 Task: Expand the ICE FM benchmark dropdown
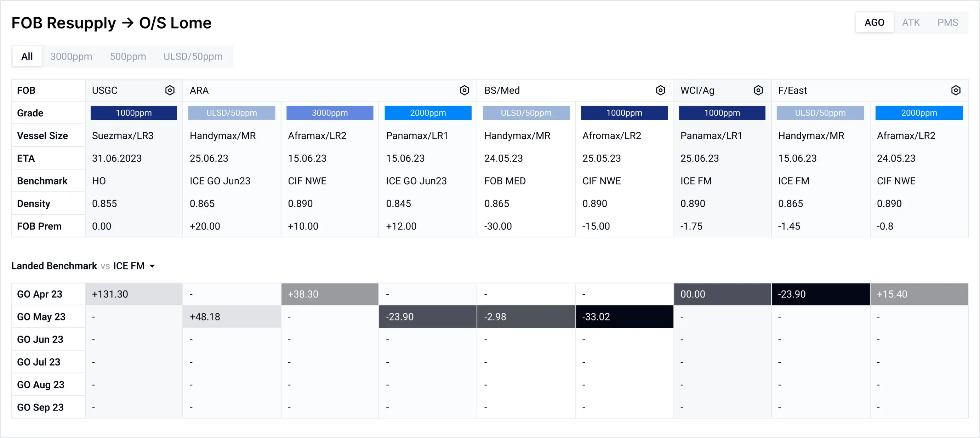[152, 266]
